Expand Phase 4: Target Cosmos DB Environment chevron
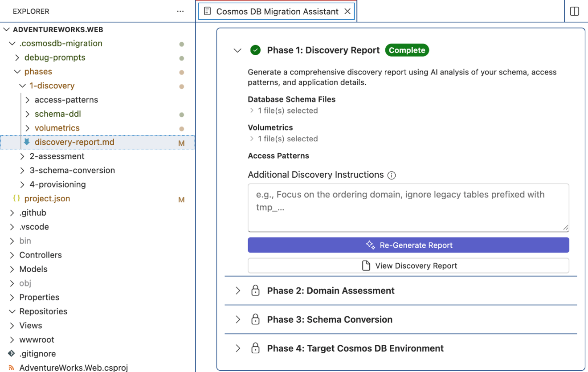Viewport: 588px width, 372px height. click(x=238, y=348)
